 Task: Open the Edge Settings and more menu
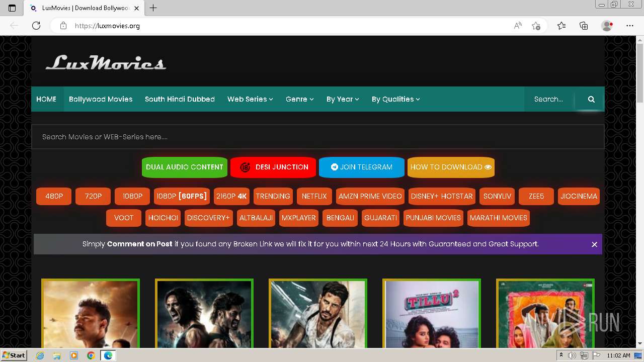pos(630,26)
